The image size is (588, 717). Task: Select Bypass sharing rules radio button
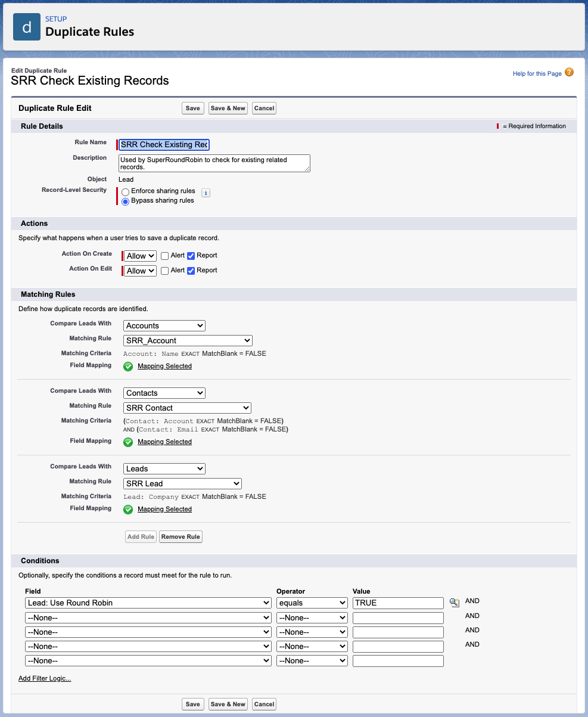click(x=126, y=201)
